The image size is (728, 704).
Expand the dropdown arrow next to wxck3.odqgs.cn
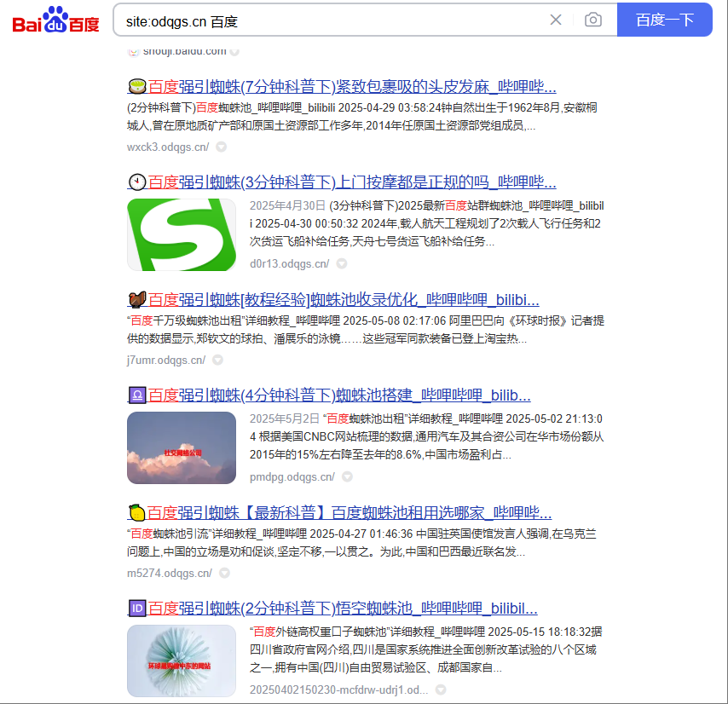coord(222,147)
